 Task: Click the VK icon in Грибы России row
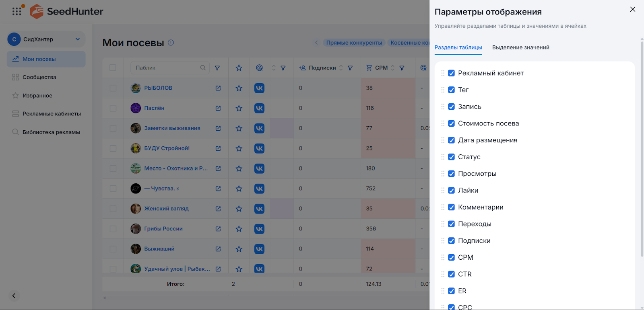[259, 229]
